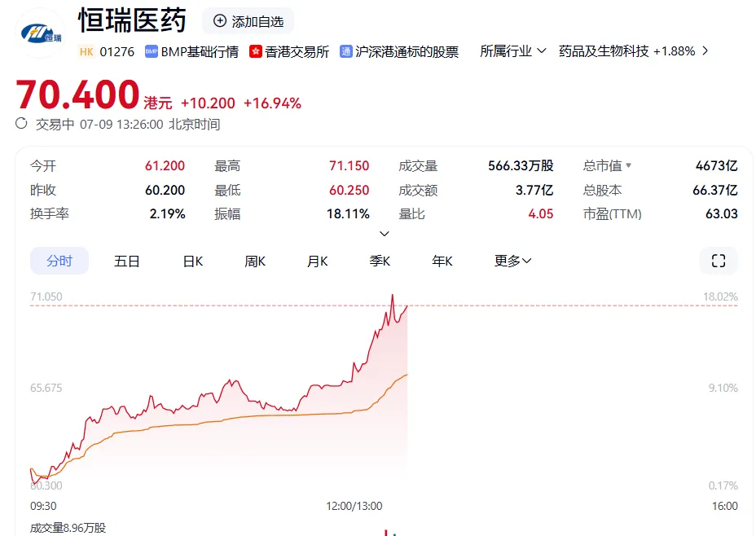Click the 沪深港通标的股票 label
756x536 pixels.
click(x=407, y=51)
